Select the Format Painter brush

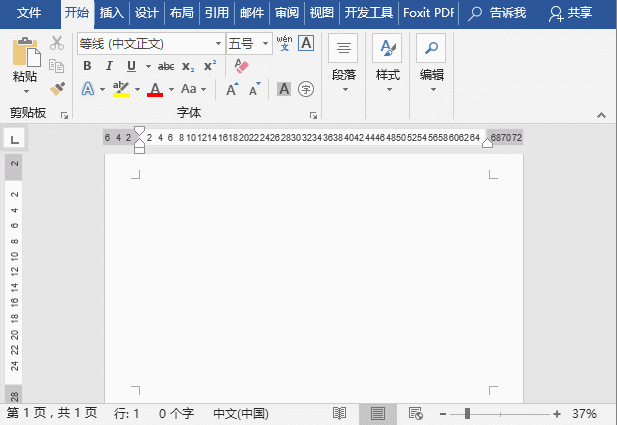(57, 89)
